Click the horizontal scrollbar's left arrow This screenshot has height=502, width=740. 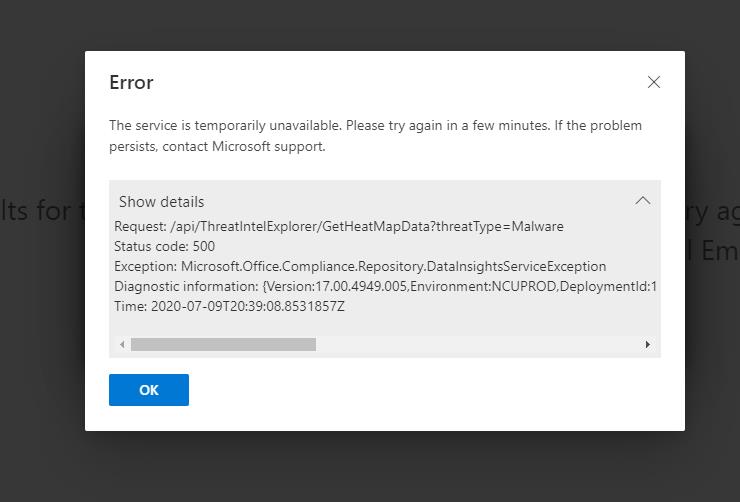pos(122,344)
